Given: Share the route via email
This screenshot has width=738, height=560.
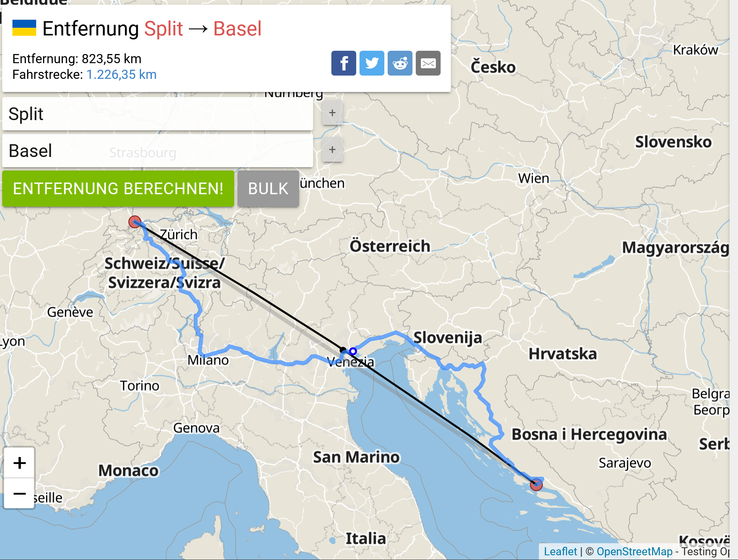Looking at the screenshot, I should point(428,63).
